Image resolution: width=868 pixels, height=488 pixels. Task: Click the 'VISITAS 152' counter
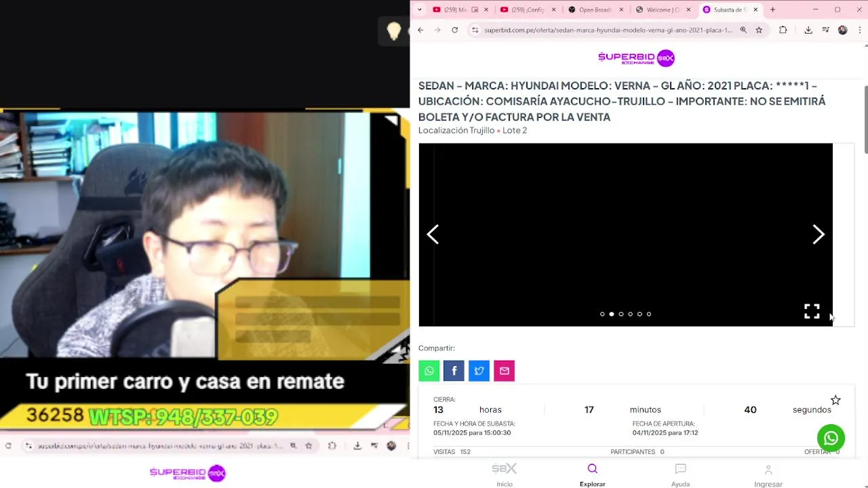(x=452, y=451)
